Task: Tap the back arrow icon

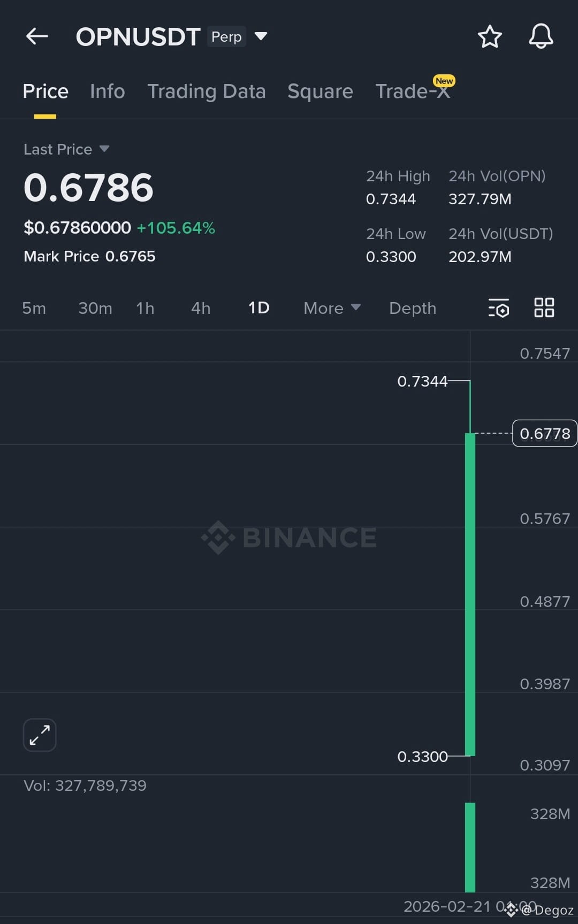Action: (x=37, y=36)
